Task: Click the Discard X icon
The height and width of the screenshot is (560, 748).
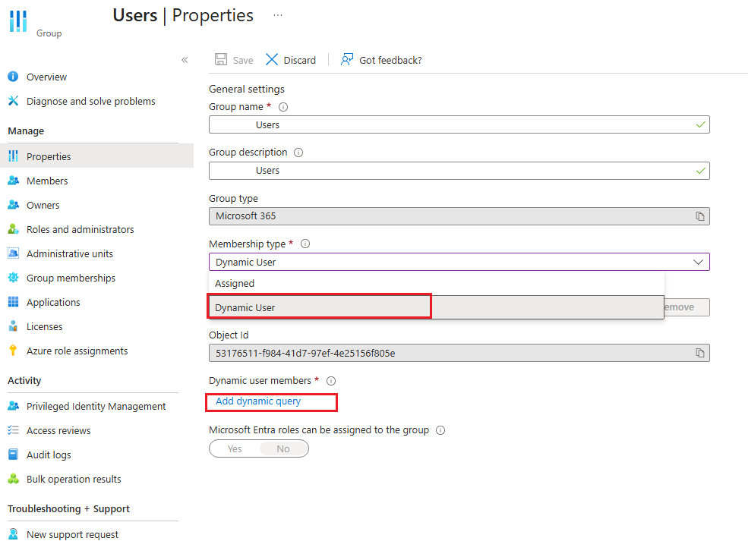Action: coord(272,60)
